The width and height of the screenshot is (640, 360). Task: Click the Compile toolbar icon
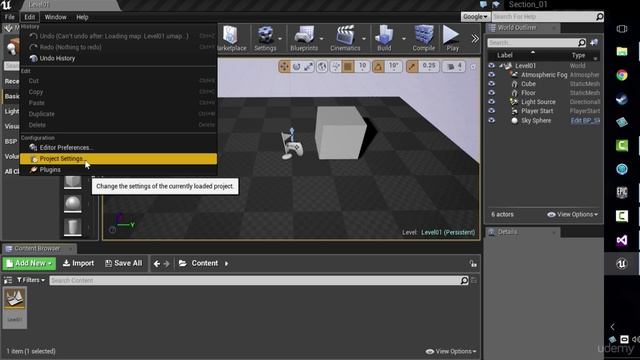tap(424, 38)
